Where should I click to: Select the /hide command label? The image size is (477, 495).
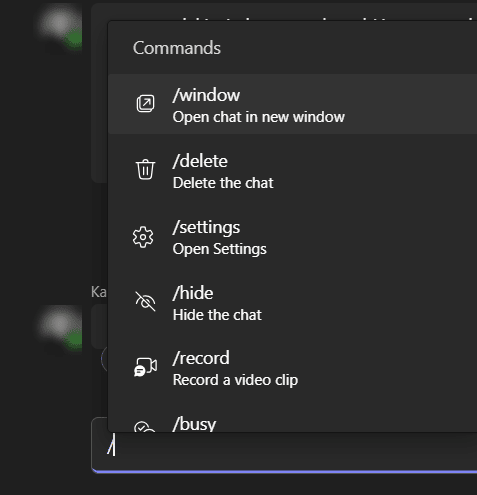tap(193, 293)
